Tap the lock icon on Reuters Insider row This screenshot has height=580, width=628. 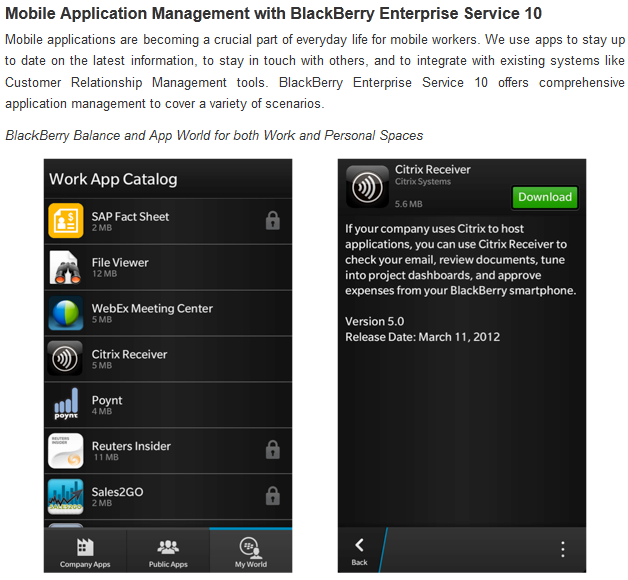tap(273, 449)
